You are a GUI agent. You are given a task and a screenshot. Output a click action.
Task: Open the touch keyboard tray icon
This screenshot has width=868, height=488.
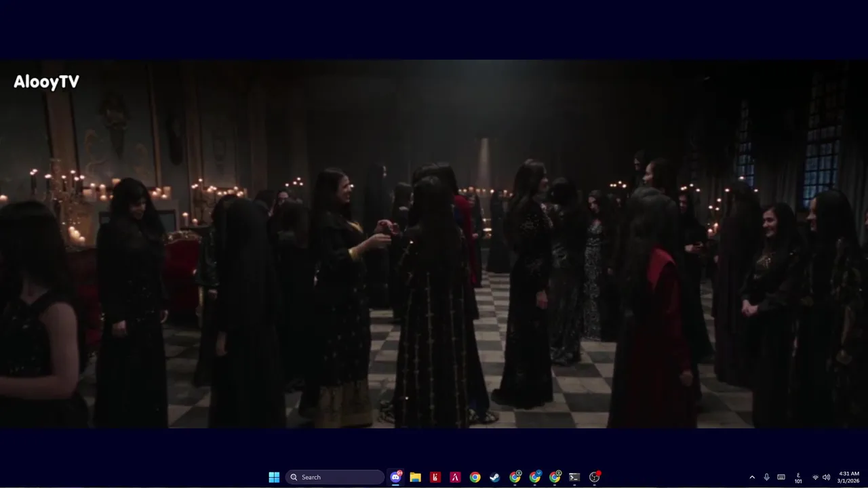coord(781,477)
